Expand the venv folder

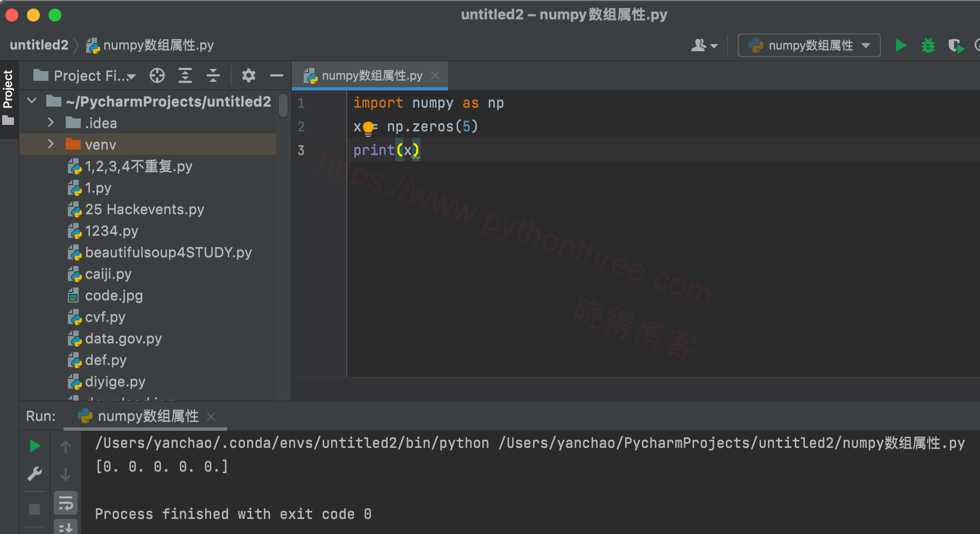coord(51,144)
